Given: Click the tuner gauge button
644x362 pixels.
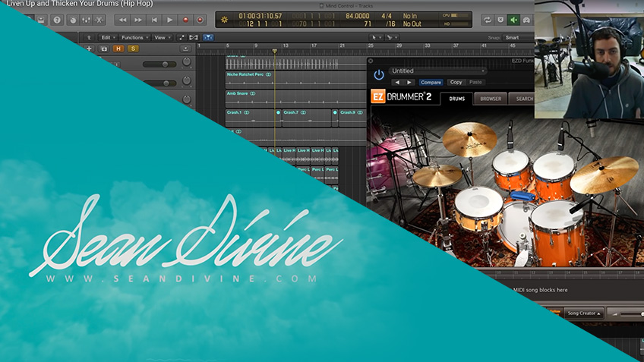Looking at the screenshot, I should click(x=526, y=20).
